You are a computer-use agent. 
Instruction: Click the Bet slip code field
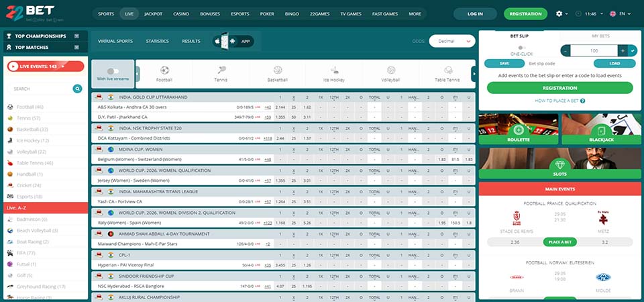pos(559,64)
